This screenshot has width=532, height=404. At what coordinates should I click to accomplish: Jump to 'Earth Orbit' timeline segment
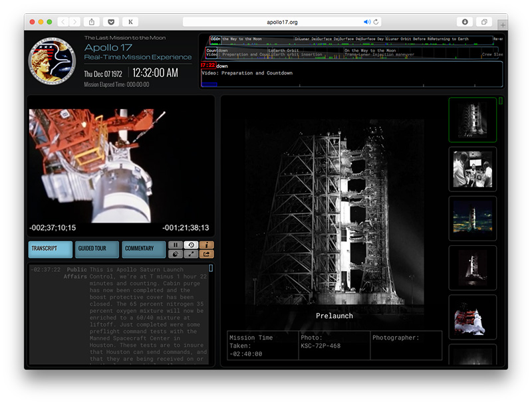coord(285,50)
